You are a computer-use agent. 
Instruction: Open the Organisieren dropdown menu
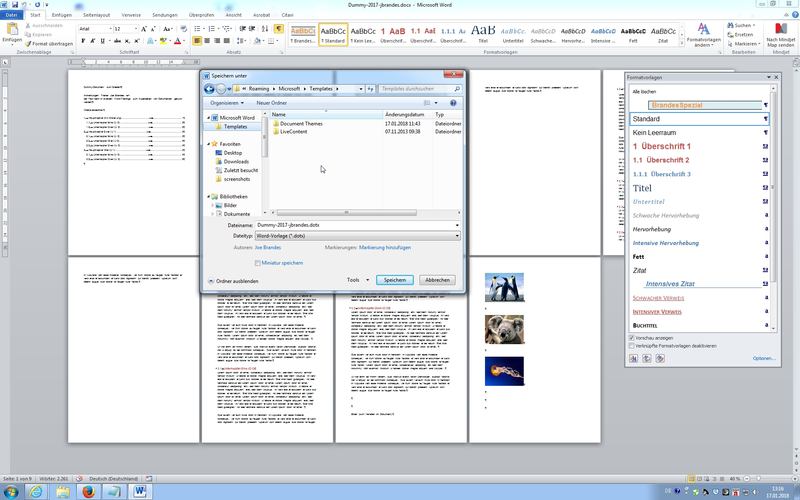227,103
